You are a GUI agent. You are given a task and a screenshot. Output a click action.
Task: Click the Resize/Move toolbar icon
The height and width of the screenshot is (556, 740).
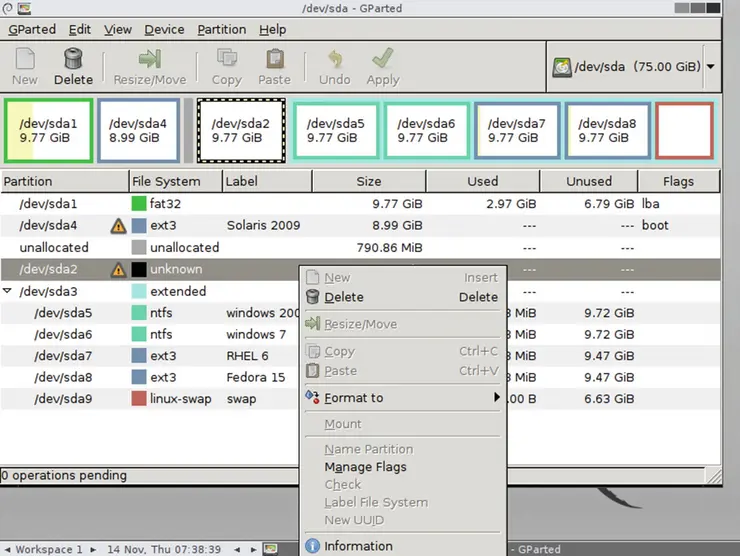point(149,60)
